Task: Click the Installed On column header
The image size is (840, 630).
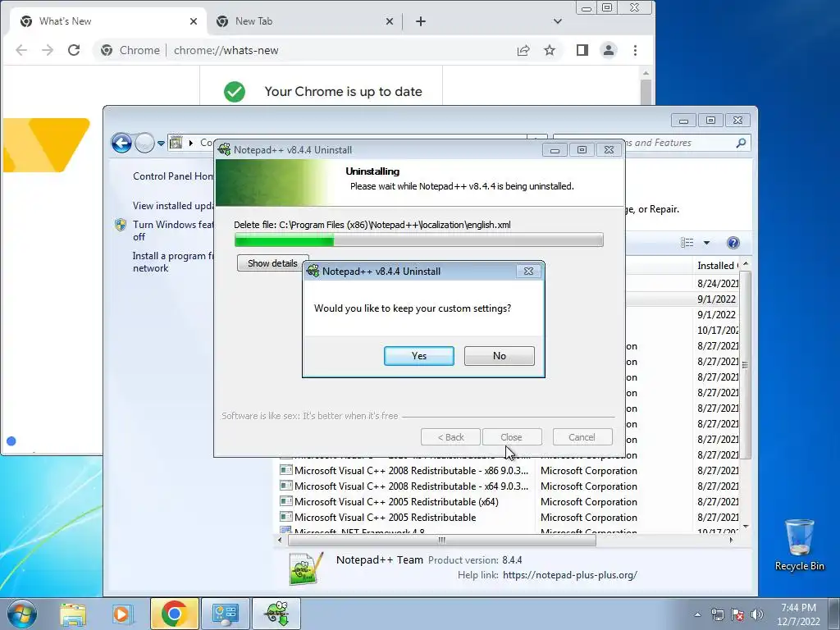Action: [717, 266]
